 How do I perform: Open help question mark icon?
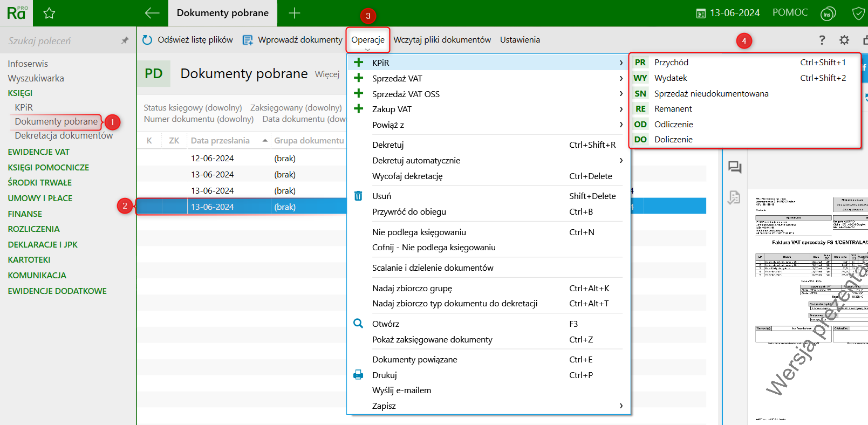(x=822, y=40)
